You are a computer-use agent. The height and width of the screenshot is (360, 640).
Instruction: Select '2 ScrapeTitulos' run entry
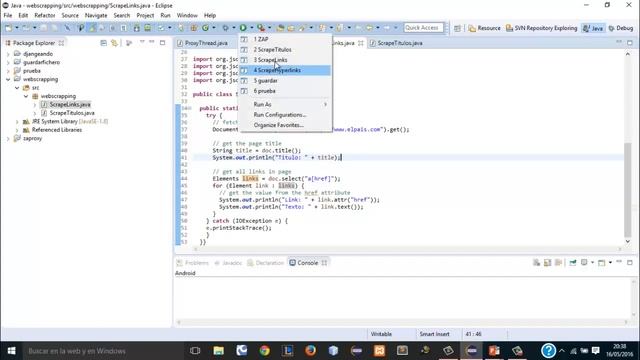pos(285,49)
